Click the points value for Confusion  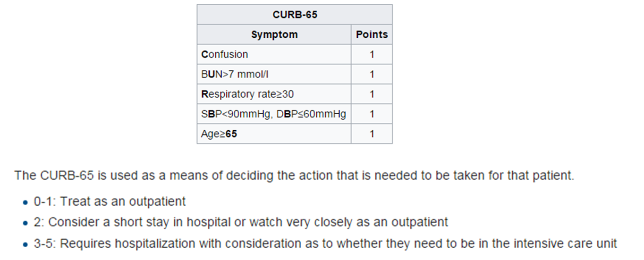coord(372,54)
